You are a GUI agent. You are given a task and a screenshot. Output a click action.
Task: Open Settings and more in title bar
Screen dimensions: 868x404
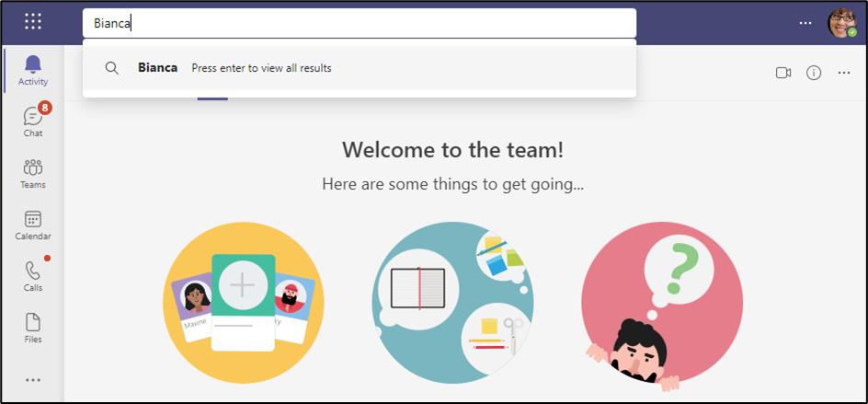[x=805, y=23]
